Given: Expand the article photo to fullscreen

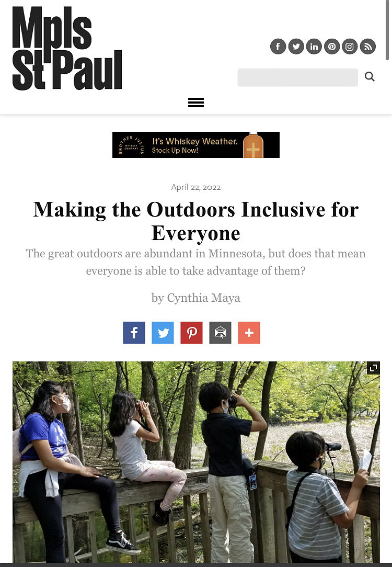Looking at the screenshot, I should (373, 368).
